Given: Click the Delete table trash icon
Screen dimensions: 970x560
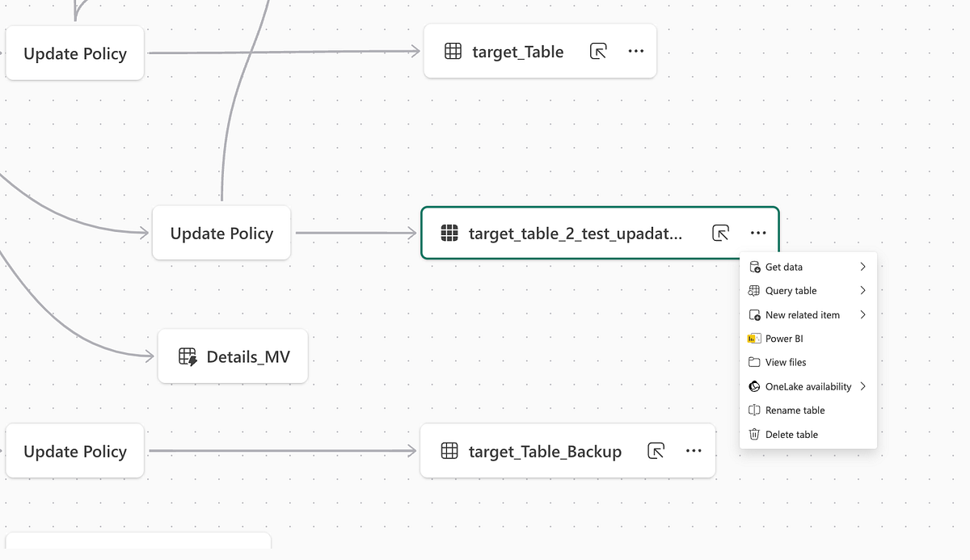Looking at the screenshot, I should pyautogui.click(x=754, y=435).
